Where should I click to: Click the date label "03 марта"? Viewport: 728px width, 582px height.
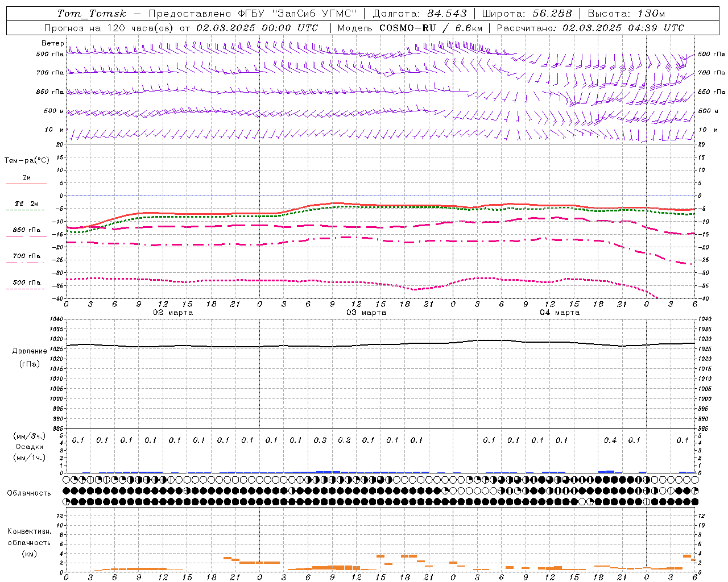(366, 313)
